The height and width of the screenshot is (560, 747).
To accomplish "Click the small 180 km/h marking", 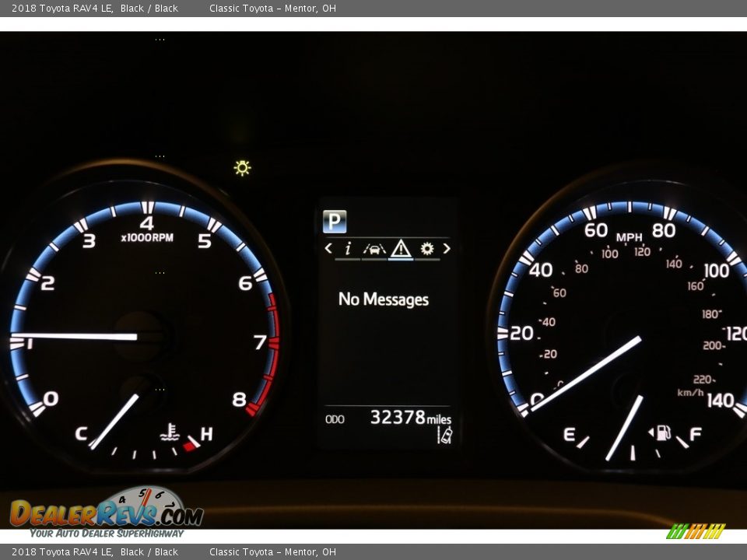I will [710, 313].
